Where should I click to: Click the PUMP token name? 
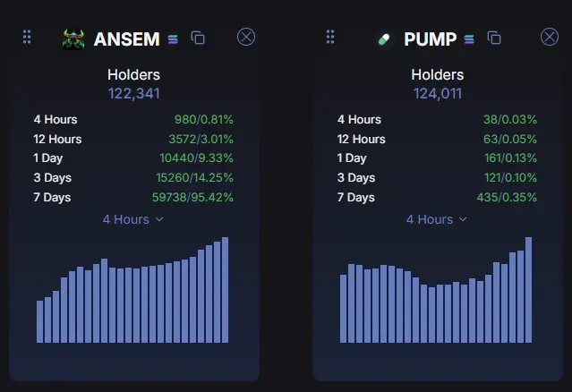click(430, 39)
